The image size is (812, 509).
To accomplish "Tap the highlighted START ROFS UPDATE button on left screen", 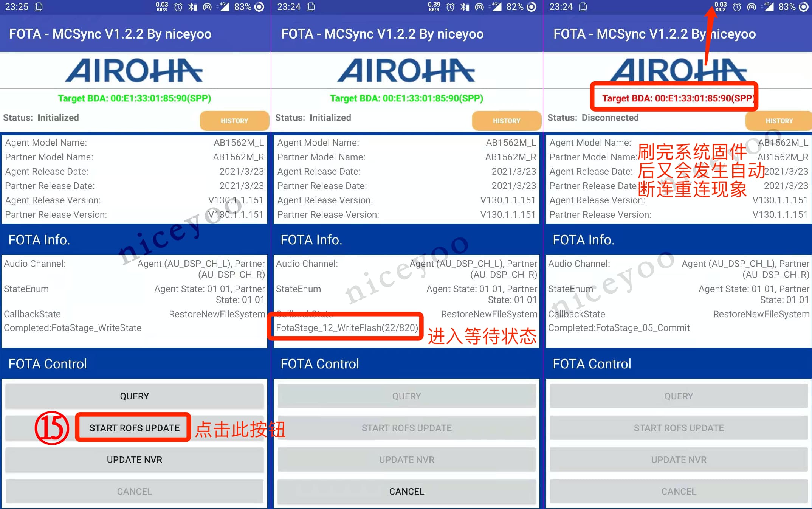I will (x=135, y=428).
